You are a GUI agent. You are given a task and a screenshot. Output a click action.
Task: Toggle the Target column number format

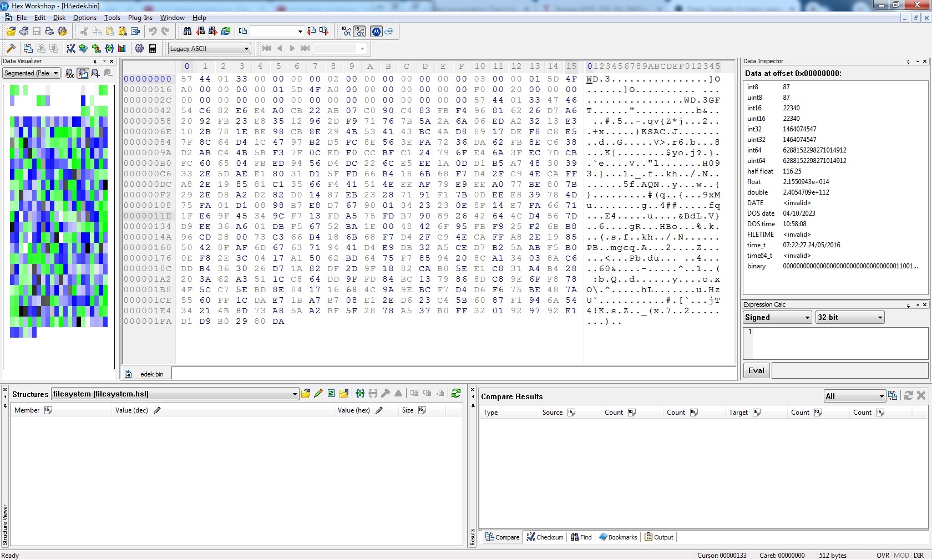[757, 413]
